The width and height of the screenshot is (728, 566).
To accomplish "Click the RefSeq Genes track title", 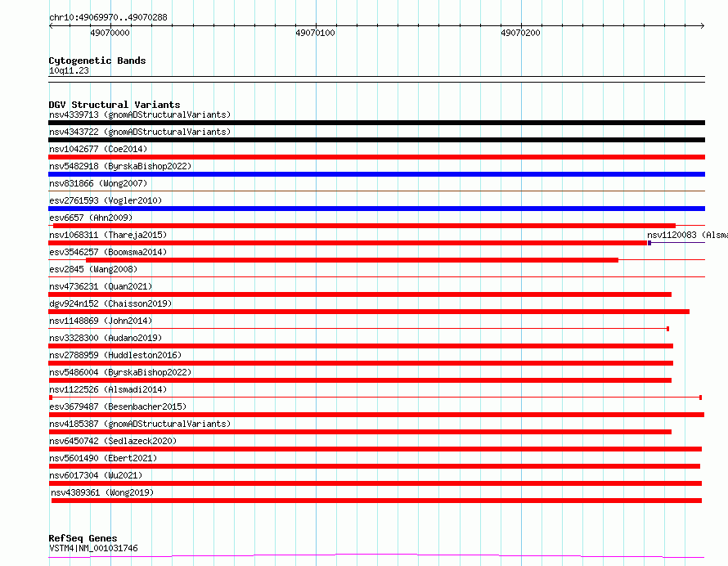I will point(83,539).
